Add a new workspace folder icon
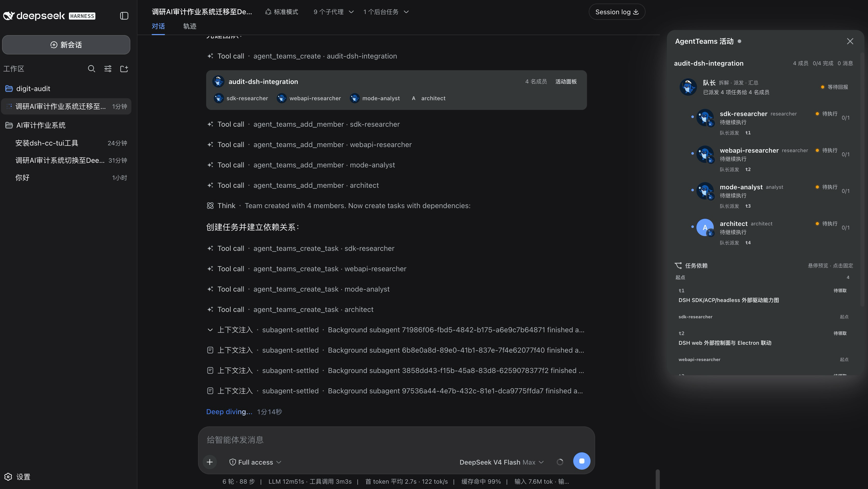Viewport: 868px width, 489px height. (124, 69)
